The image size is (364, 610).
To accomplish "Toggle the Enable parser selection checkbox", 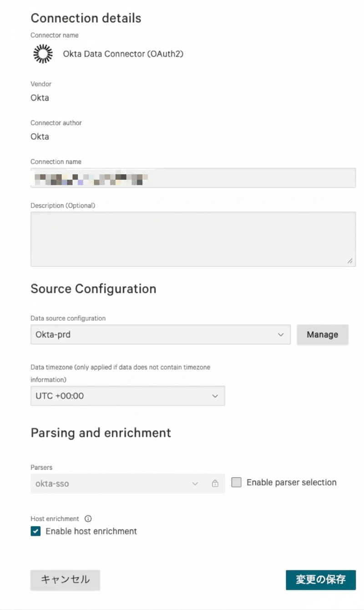I will click(x=236, y=482).
